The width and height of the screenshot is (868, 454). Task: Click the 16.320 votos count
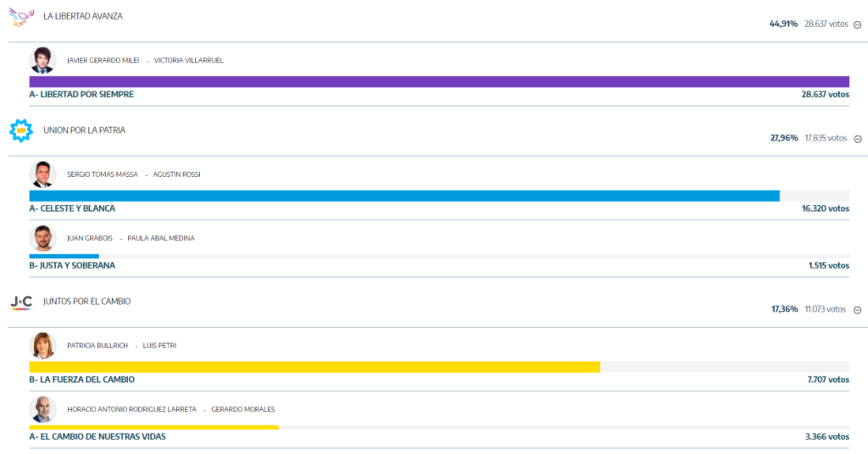coord(826,208)
